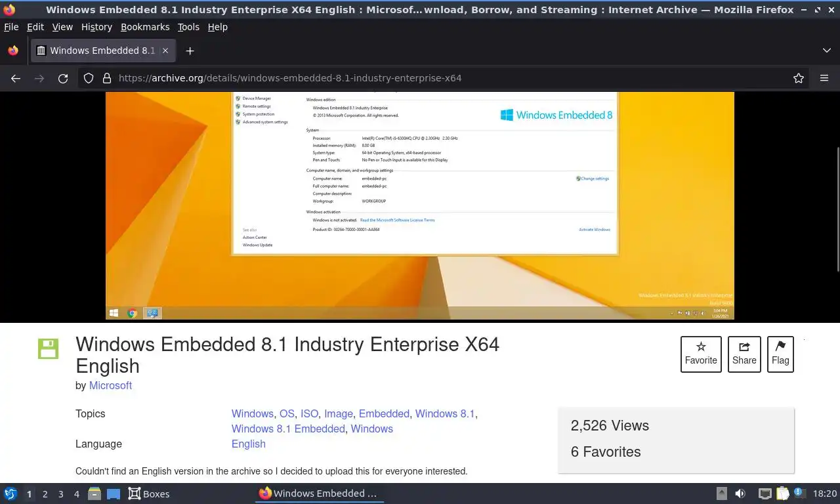The width and height of the screenshot is (840, 504).
Task: Open the Help menu
Action: [218, 27]
